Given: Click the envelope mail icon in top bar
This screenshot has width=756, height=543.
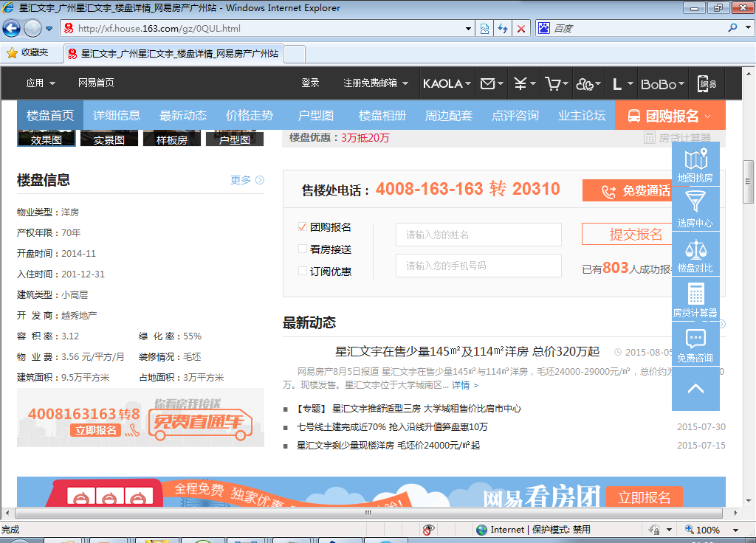Looking at the screenshot, I should tap(487, 84).
